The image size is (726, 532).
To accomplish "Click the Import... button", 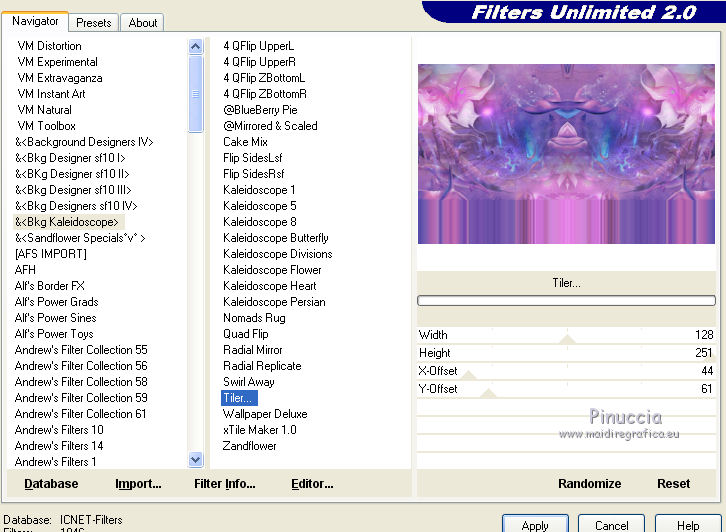I will [138, 484].
